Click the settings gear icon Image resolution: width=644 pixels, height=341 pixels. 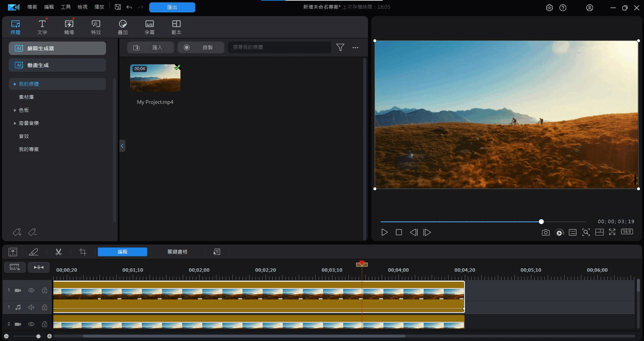click(x=549, y=8)
